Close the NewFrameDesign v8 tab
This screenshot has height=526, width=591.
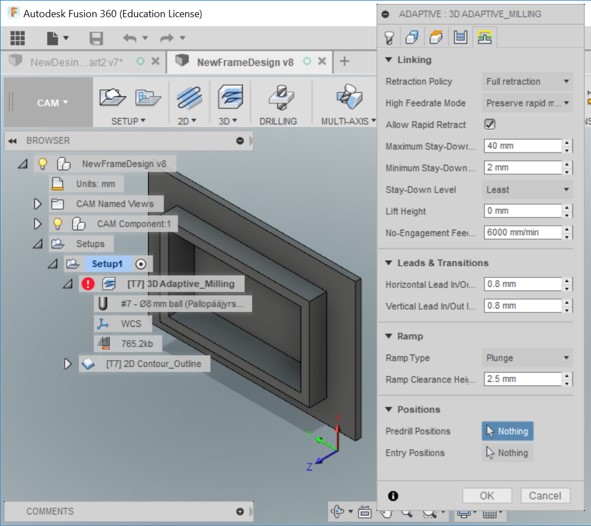pos(322,61)
